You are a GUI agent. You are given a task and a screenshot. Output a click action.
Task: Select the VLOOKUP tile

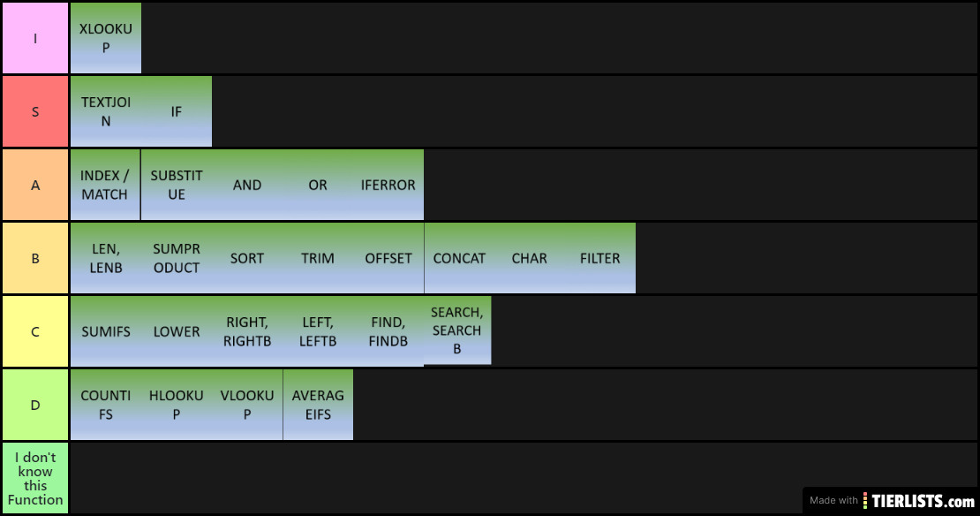point(247,405)
